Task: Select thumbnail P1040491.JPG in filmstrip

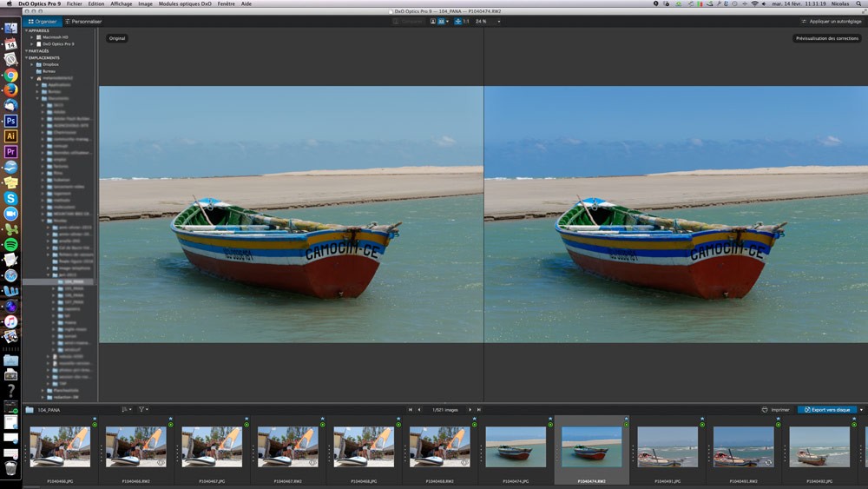Action: pyautogui.click(x=667, y=446)
